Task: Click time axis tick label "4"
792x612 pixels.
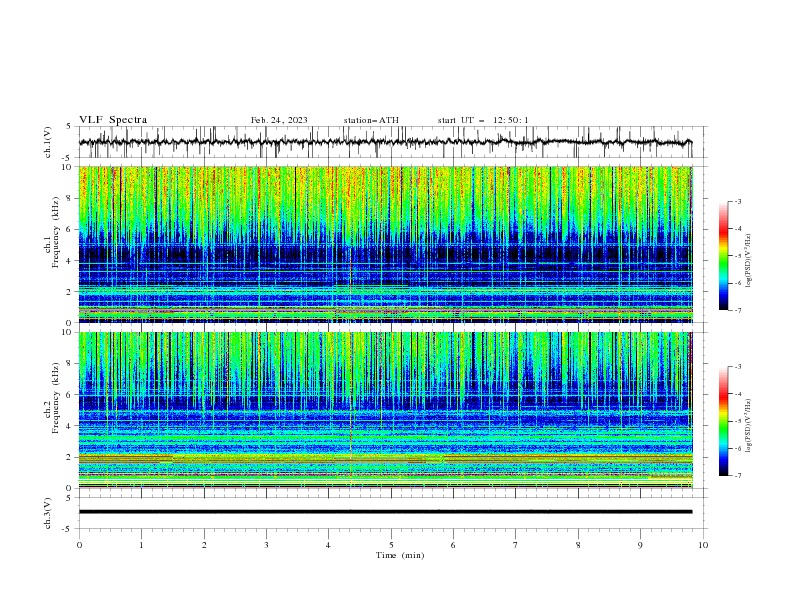Action: 329,545
